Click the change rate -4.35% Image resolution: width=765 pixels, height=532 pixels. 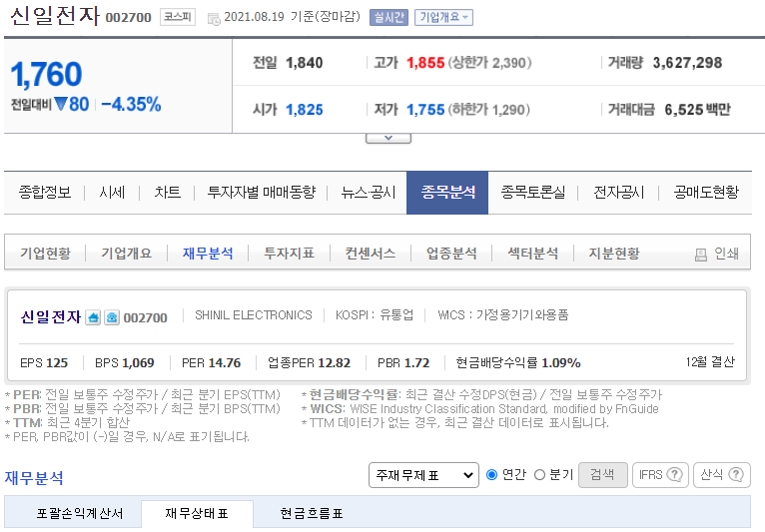(131, 105)
